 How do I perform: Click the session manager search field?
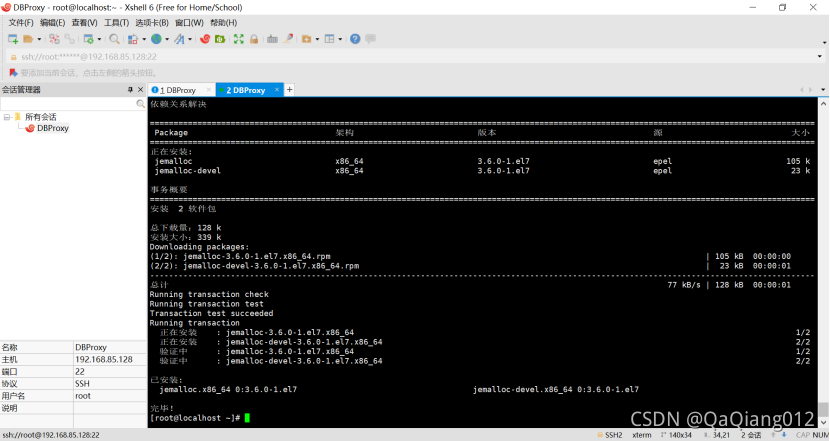(x=69, y=104)
